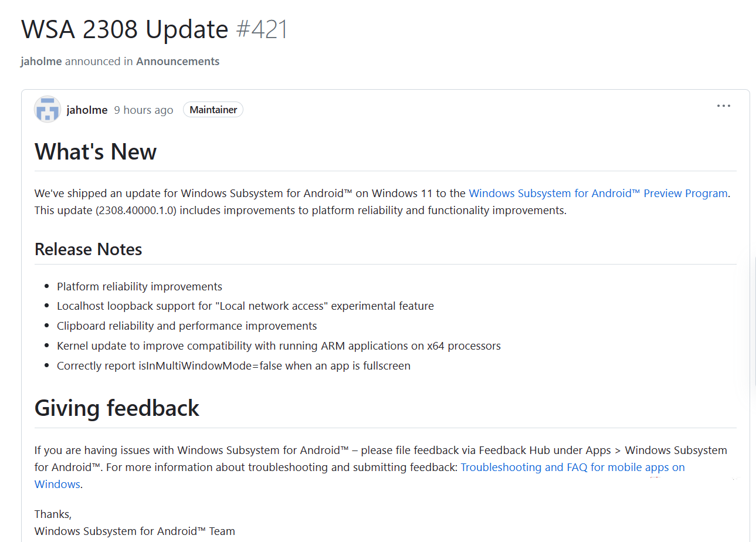The width and height of the screenshot is (756, 542).
Task: Open the Troubleshooting and FAQ for mobile apps link
Action: pyautogui.click(x=572, y=467)
